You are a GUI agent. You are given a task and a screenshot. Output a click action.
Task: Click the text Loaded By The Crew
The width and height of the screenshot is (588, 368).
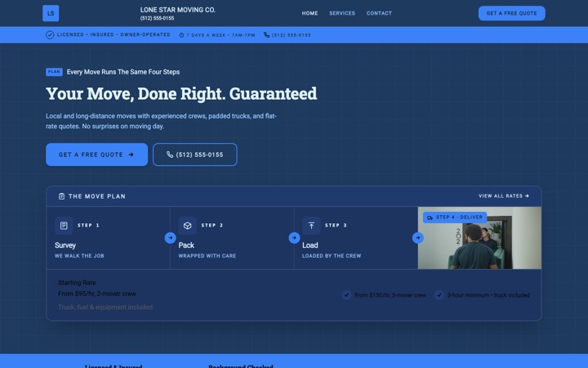coord(332,256)
